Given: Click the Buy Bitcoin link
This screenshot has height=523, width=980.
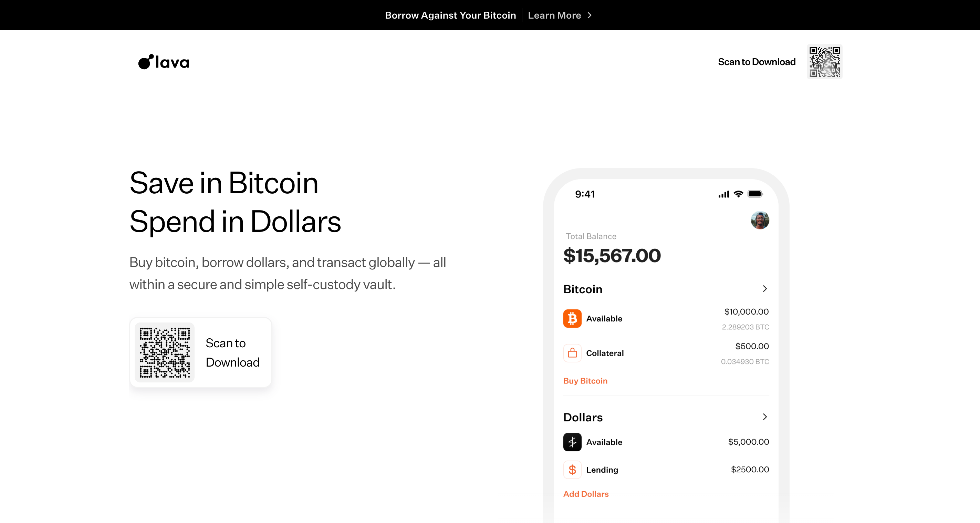Looking at the screenshot, I should [585, 381].
